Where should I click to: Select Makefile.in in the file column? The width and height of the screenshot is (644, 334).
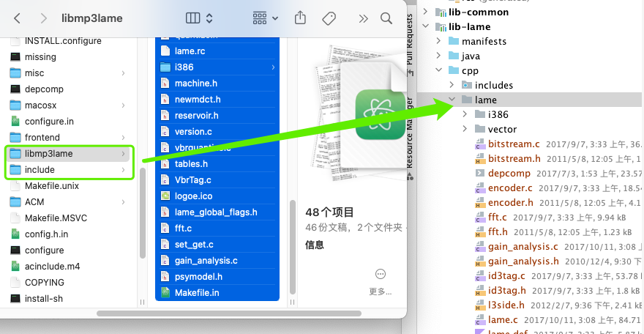(197, 293)
